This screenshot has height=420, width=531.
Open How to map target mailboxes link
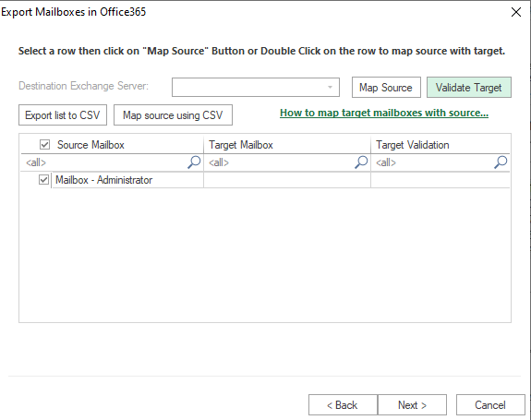[384, 113]
